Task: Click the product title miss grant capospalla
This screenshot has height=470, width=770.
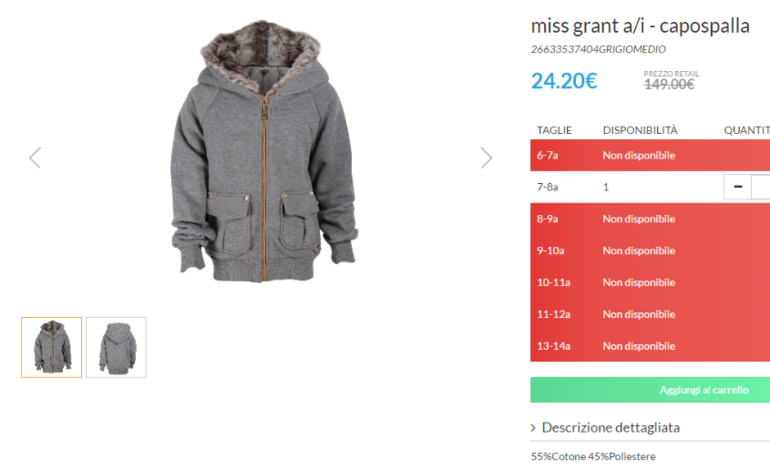Action: point(640,26)
